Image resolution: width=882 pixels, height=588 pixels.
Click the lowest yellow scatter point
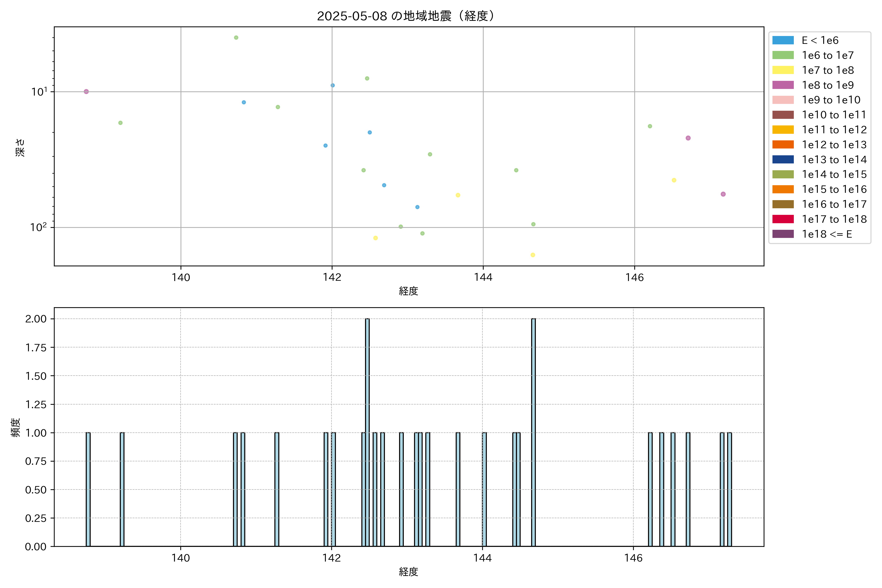(x=532, y=255)
